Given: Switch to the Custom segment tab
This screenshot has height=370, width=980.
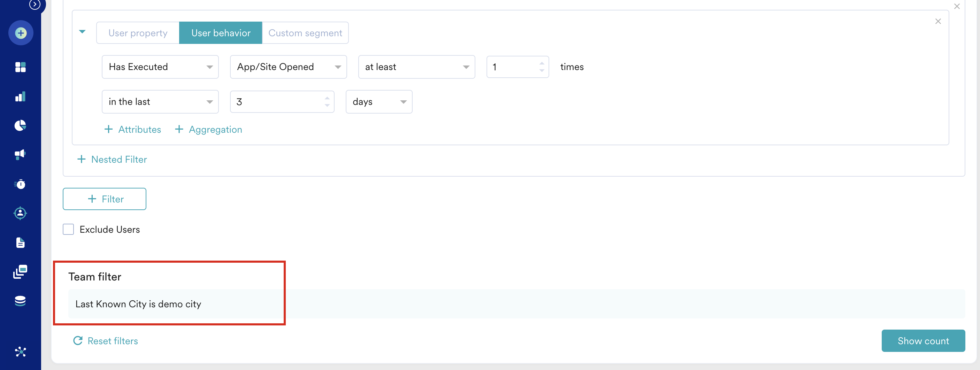Looking at the screenshot, I should point(305,33).
